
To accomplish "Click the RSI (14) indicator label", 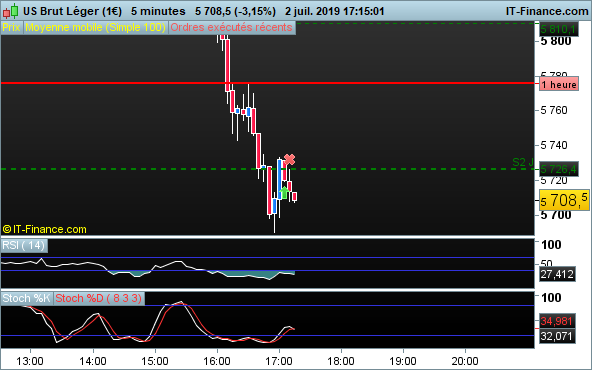I will point(24,245).
